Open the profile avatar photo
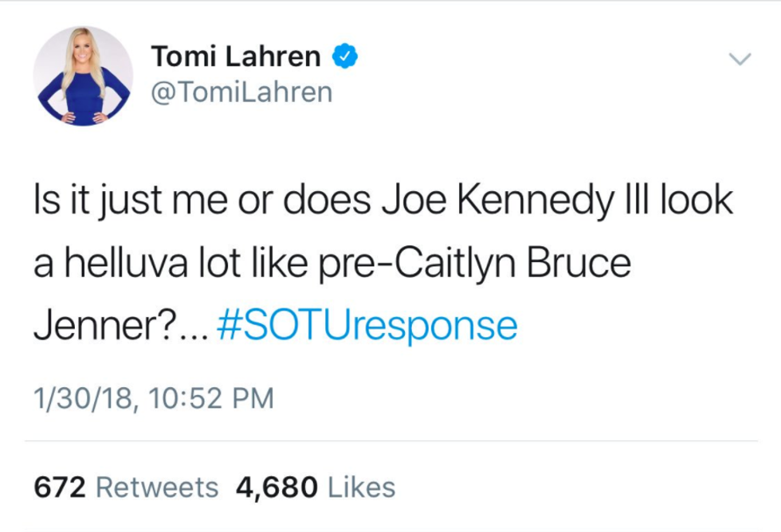The image size is (781, 532). coord(83,75)
